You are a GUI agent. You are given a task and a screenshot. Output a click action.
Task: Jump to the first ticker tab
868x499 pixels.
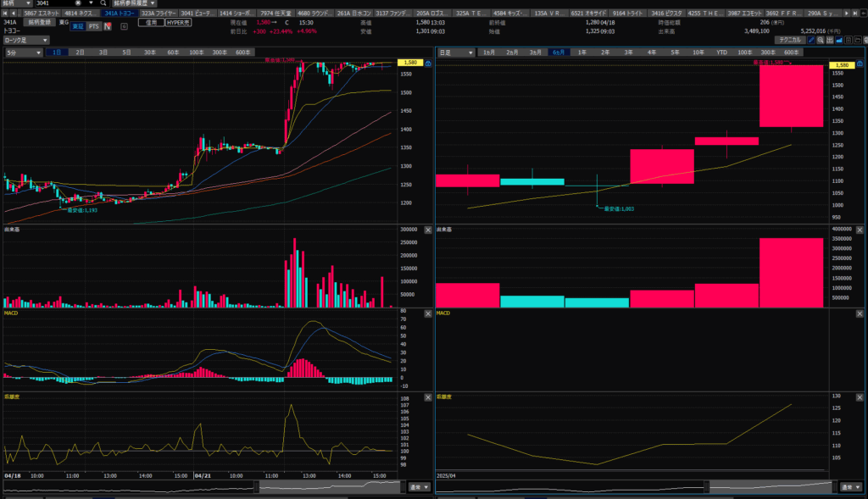[x=6, y=14]
